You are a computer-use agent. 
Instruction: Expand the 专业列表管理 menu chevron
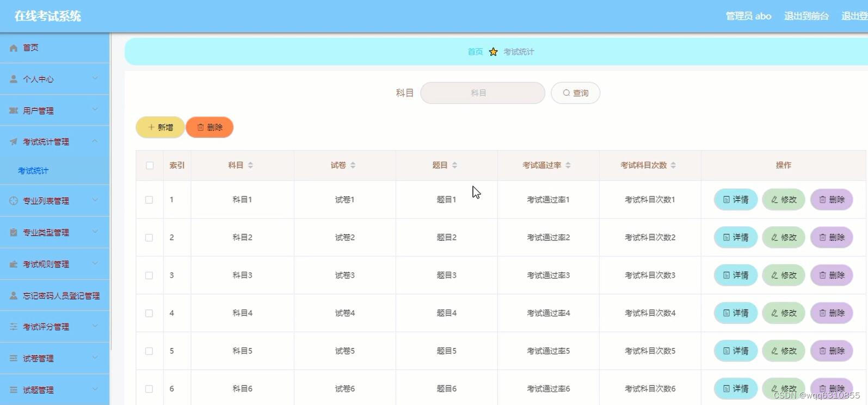pyautogui.click(x=95, y=200)
